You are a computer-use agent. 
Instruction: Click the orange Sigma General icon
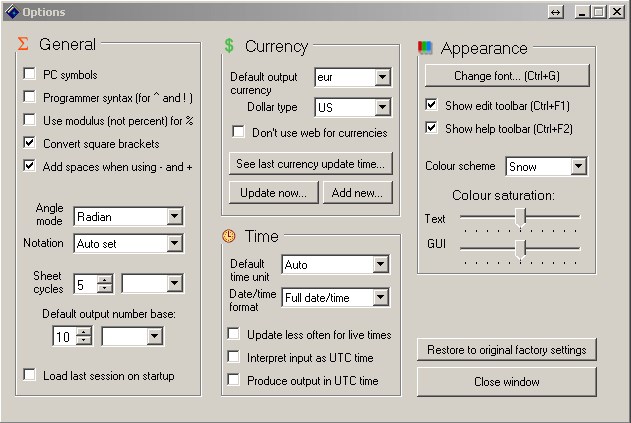(x=23, y=44)
